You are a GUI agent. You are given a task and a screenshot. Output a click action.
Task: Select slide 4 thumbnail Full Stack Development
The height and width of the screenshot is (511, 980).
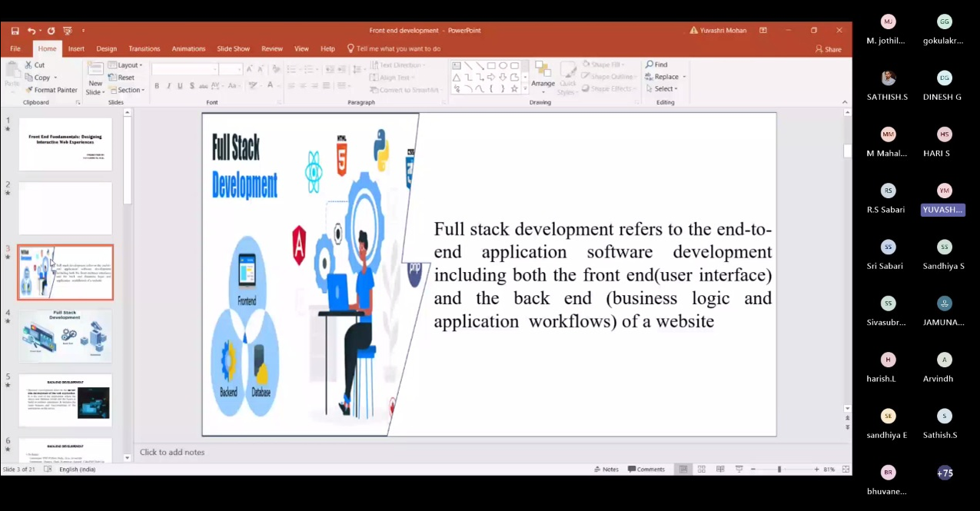[x=65, y=336]
